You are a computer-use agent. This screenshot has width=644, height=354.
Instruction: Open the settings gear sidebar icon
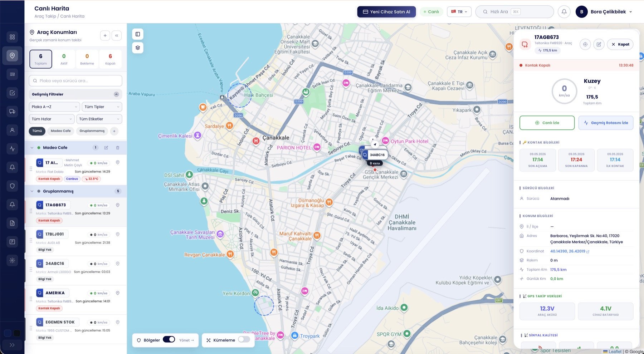[12, 260]
